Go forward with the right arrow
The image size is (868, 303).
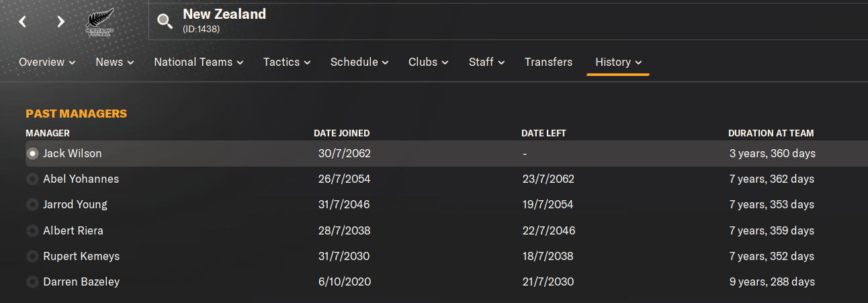click(60, 21)
